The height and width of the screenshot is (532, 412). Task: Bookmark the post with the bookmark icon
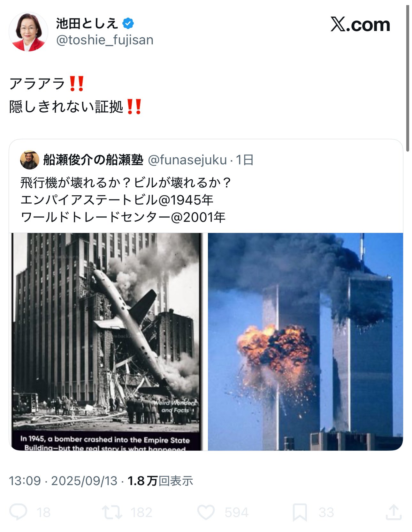(300, 512)
